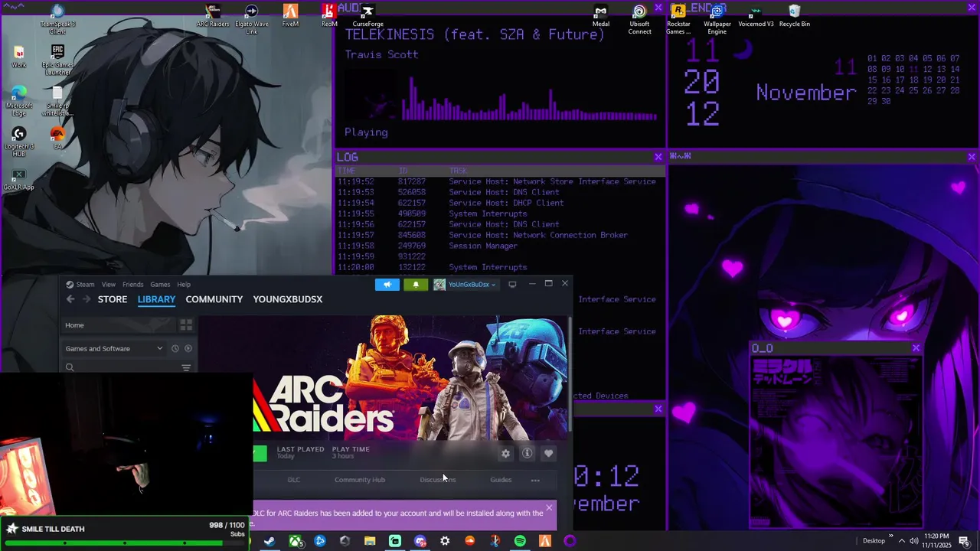
Task: Click Steam back navigation arrow
Action: point(70,299)
